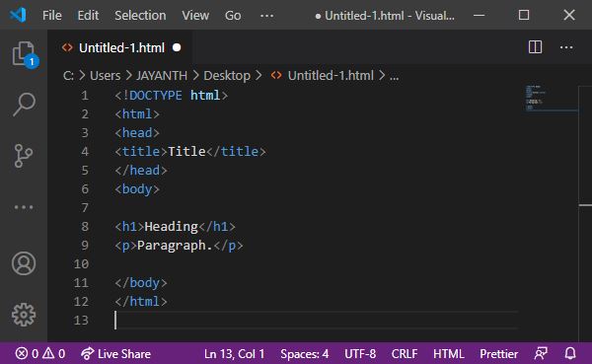Open the Accounts menu icon
This screenshot has height=364, width=592.
[x=24, y=263]
